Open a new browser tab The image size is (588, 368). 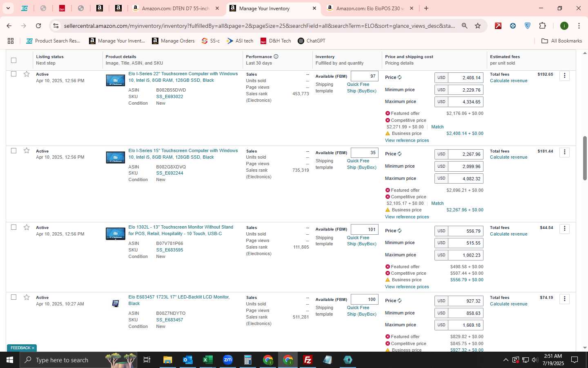coord(426,8)
